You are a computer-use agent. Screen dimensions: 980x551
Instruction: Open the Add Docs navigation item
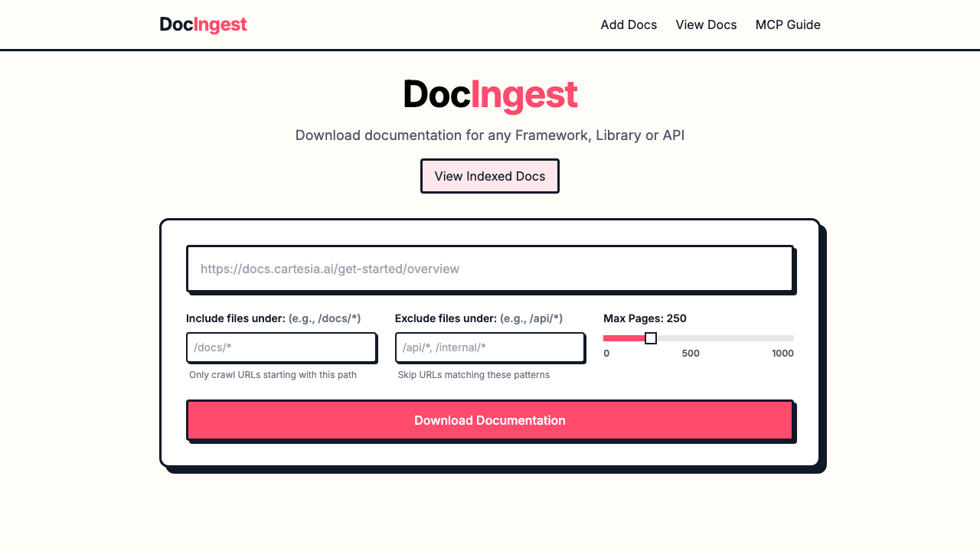[629, 24]
